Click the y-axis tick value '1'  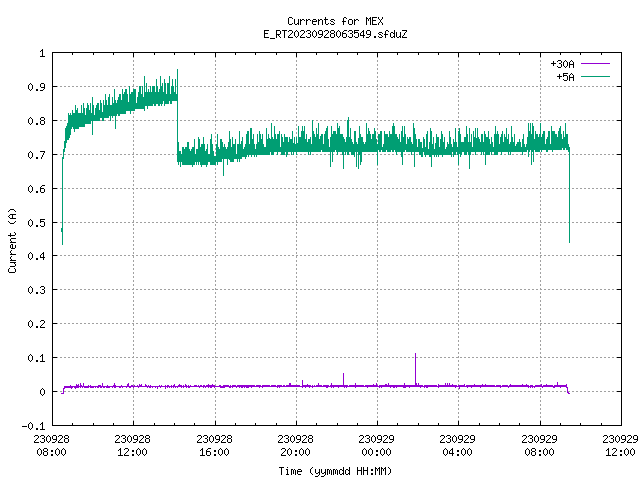point(42,53)
